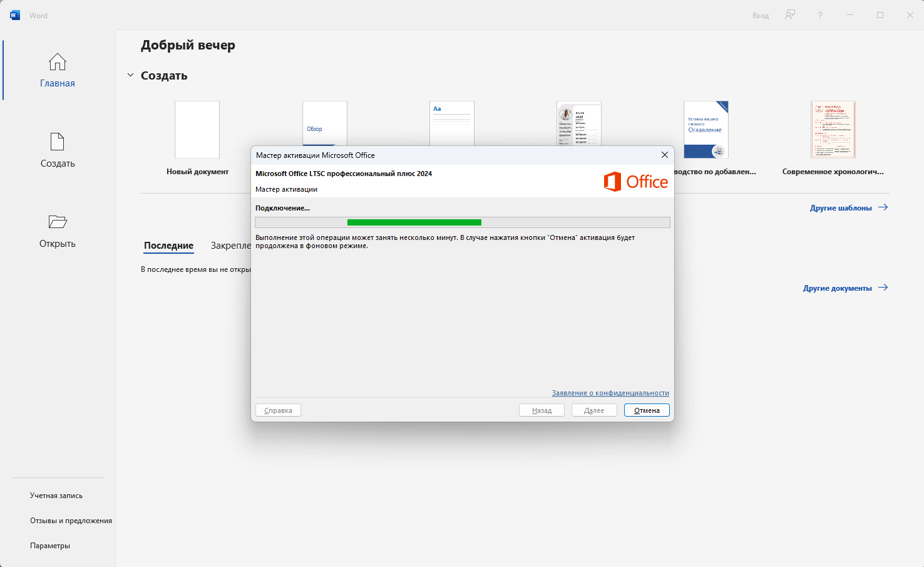Open Отзывы и предложения in sidebar
The width and height of the screenshot is (924, 567).
[x=71, y=521]
